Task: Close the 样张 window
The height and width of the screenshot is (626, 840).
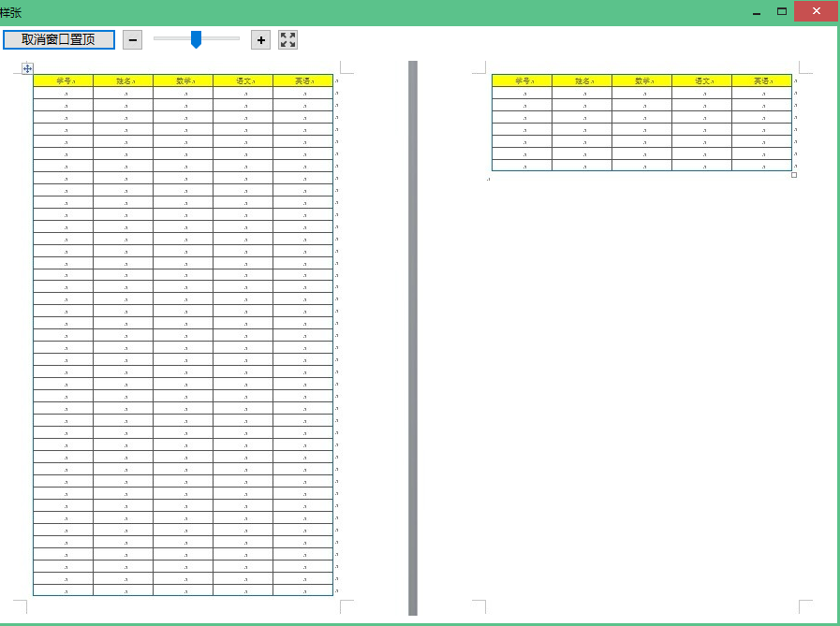Action: 816,11
